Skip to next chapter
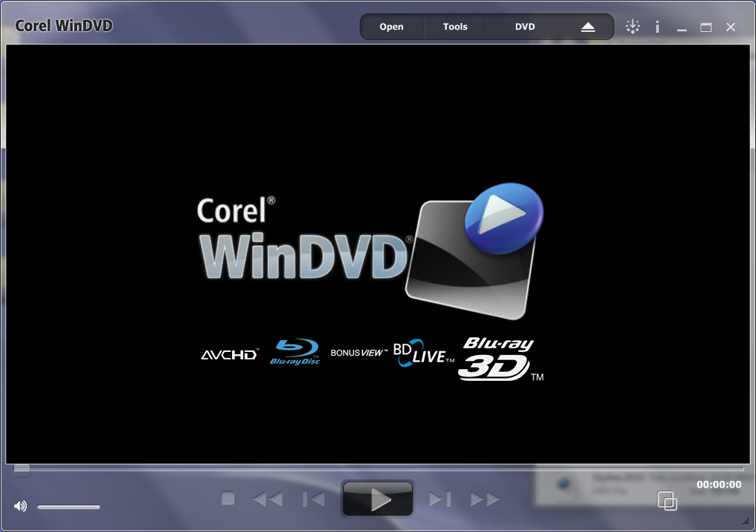The image size is (756, 532). pyautogui.click(x=440, y=499)
